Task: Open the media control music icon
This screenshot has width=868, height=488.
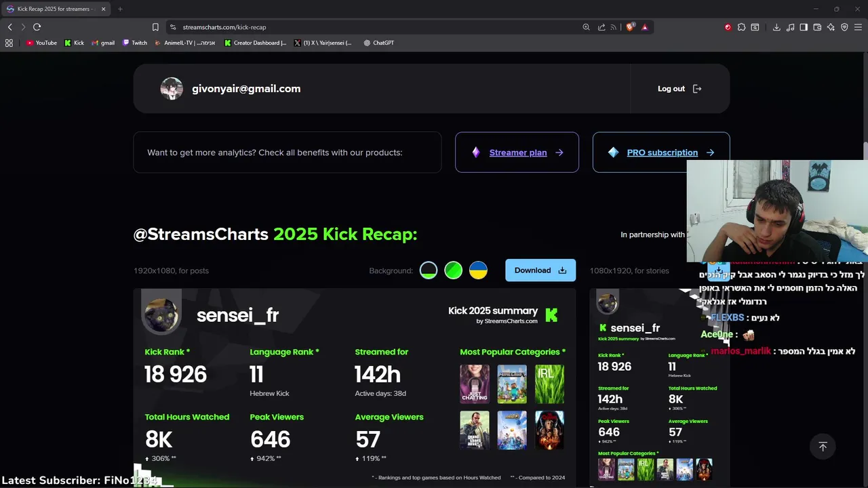Action: click(790, 27)
